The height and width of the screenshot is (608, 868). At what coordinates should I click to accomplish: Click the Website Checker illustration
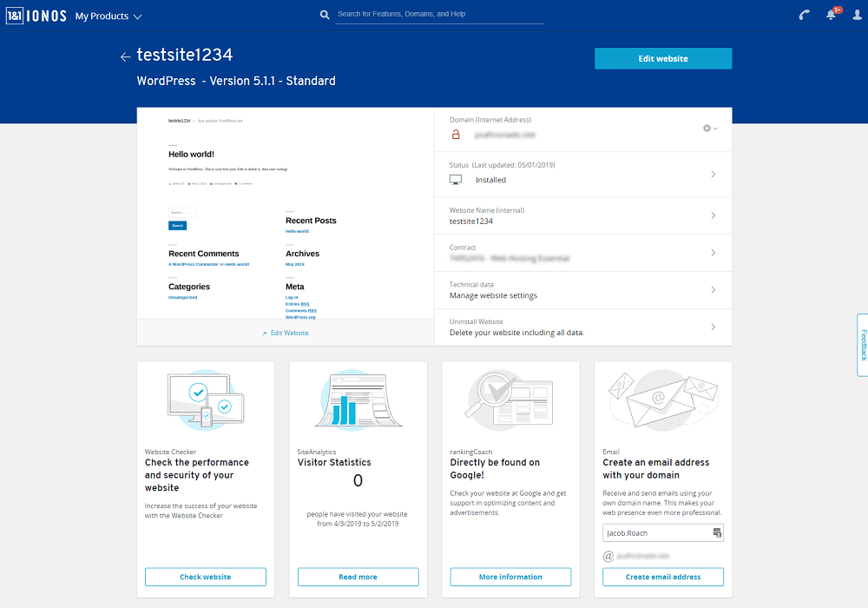coord(206,400)
